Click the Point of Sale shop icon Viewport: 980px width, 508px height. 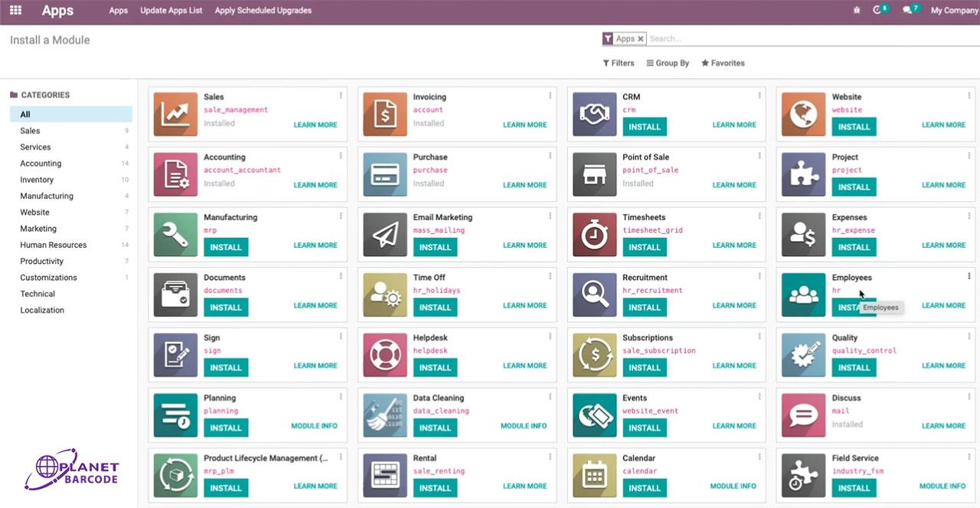pos(594,174)
